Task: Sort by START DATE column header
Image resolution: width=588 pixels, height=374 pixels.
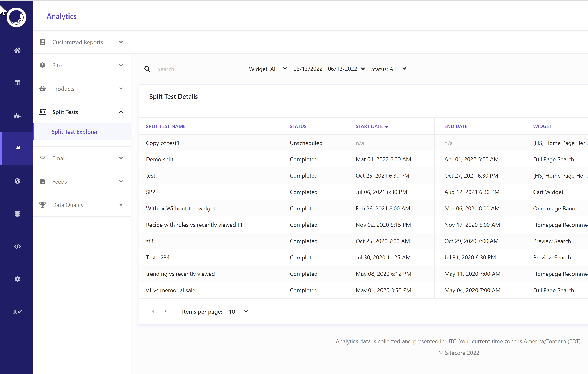Action: pos(369,126)
